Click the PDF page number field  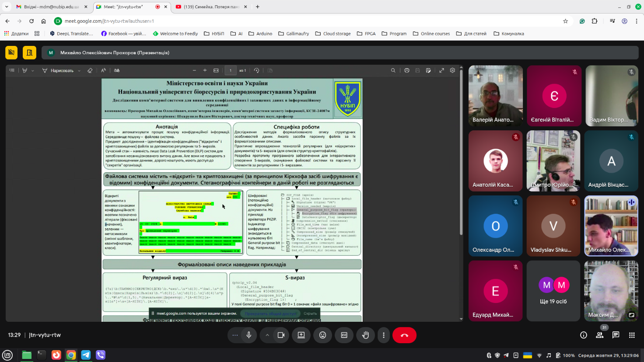click(x=231, y=70)
